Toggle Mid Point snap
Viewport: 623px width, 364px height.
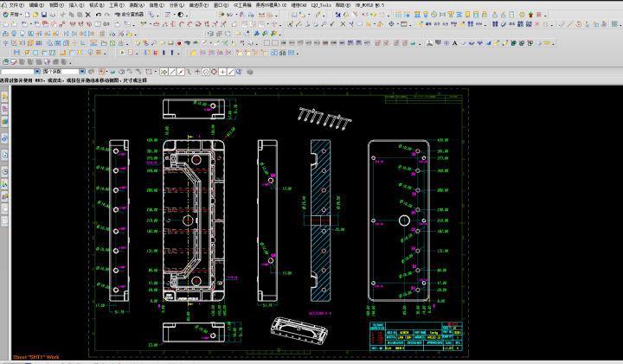point(181,72)
